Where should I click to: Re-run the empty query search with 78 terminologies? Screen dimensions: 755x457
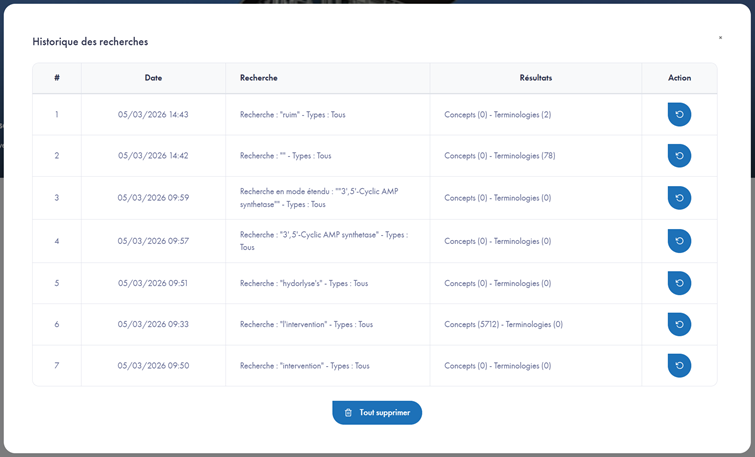pos(679,156)
